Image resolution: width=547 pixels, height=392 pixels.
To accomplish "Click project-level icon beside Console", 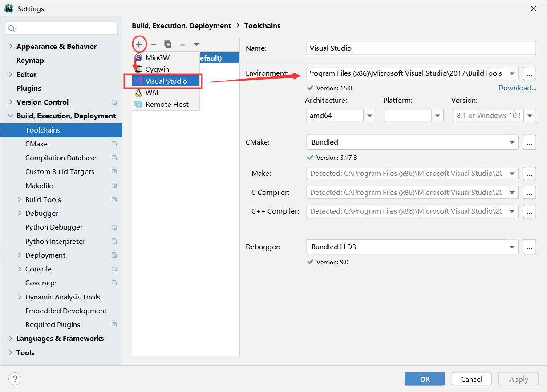I will pyautogui.click(x=114, y=269).
